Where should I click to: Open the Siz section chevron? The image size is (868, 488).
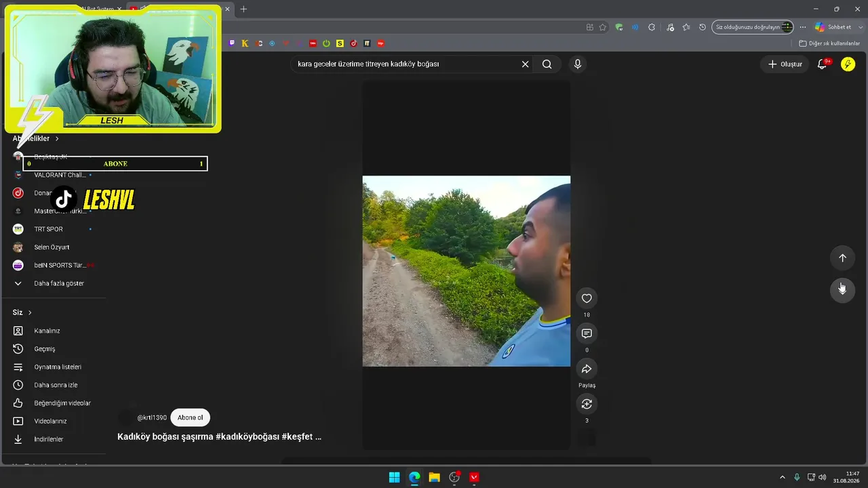pos(30,312)
